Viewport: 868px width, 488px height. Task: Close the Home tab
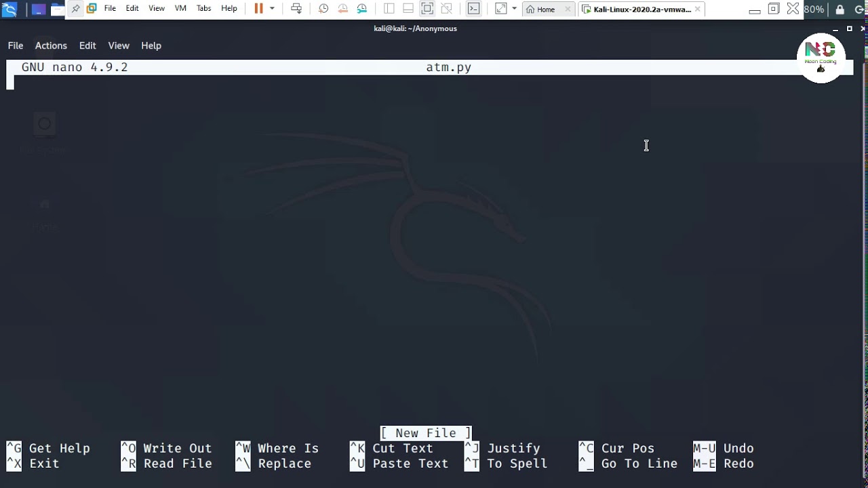coord(568,9)
